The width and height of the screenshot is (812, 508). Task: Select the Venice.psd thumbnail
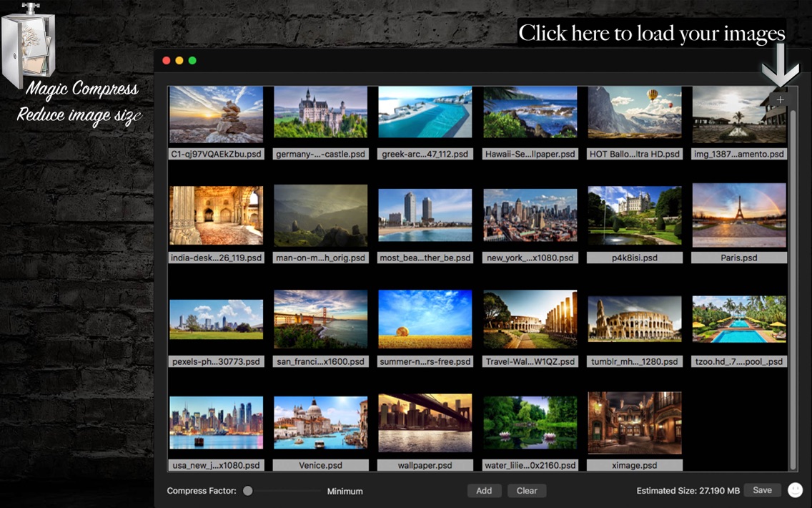point(320,423)
